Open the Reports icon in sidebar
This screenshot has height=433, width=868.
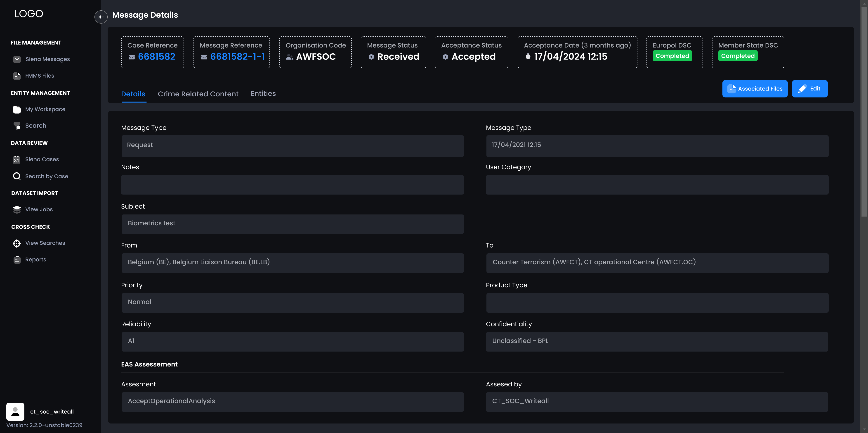pyautogui.click(x=17, y=259)
